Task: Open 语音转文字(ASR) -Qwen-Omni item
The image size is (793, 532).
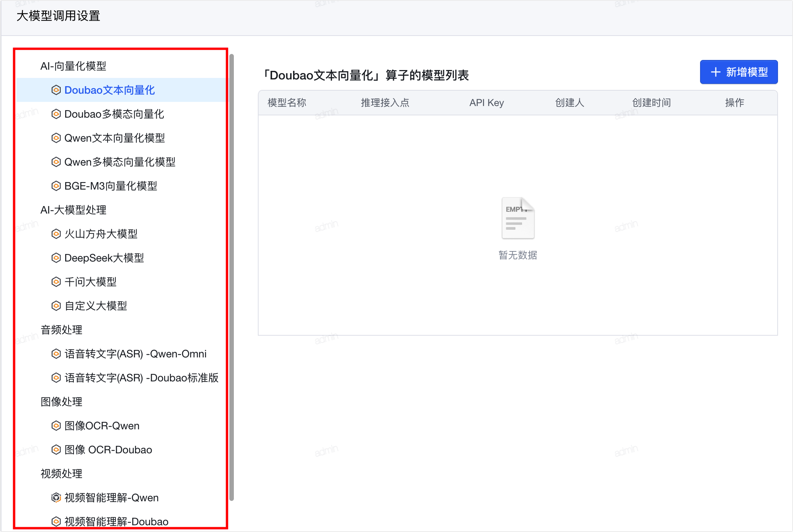Action: (135, 354)
